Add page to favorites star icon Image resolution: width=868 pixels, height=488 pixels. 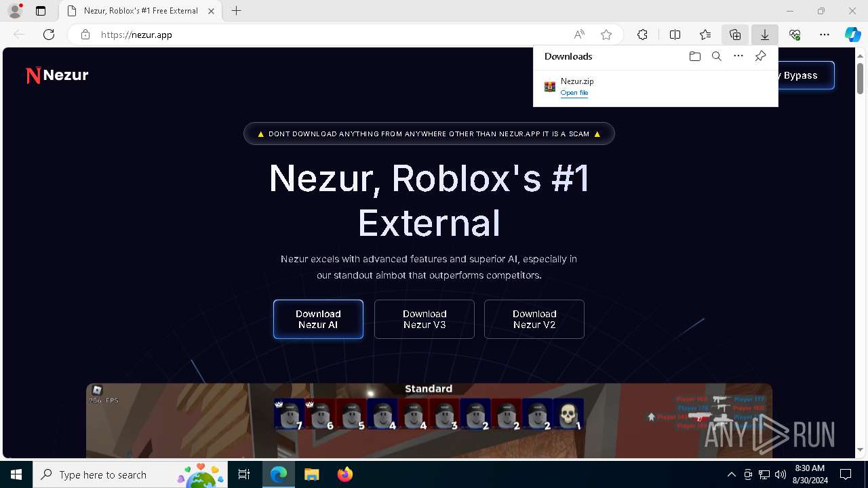click(606, 35)
